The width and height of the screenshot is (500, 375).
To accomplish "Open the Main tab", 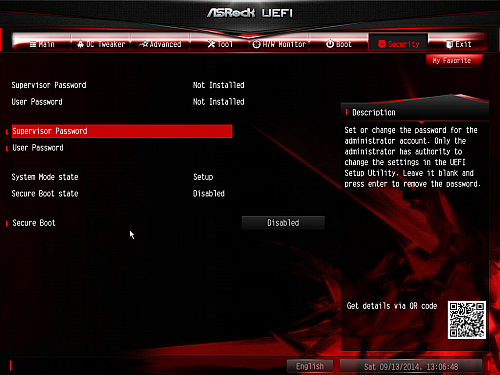I will pos(42,44).
